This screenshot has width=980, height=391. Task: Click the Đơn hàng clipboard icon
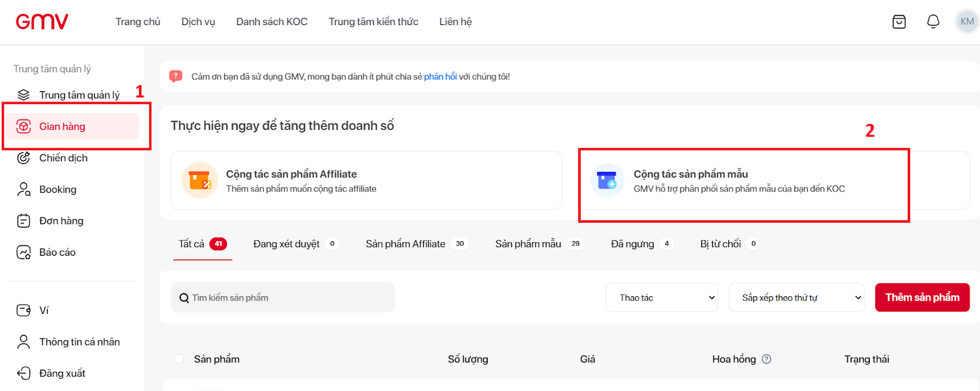(x=23, y=221)
